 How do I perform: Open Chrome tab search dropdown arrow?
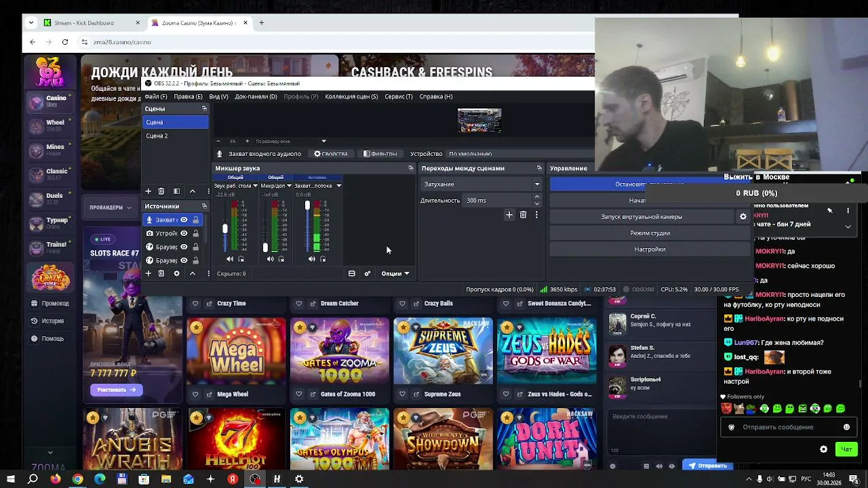tap(31, 22)
